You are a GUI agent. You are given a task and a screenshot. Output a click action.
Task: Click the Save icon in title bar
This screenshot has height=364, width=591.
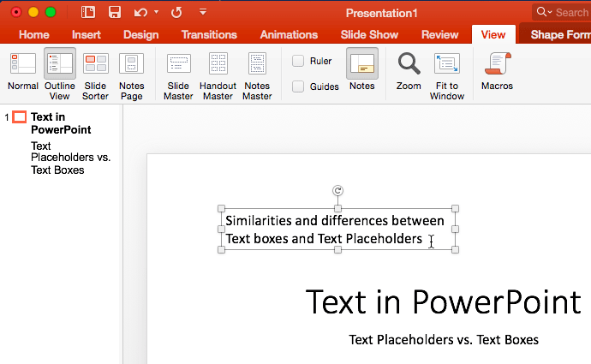pyautogui.click(x=115, y=12)
